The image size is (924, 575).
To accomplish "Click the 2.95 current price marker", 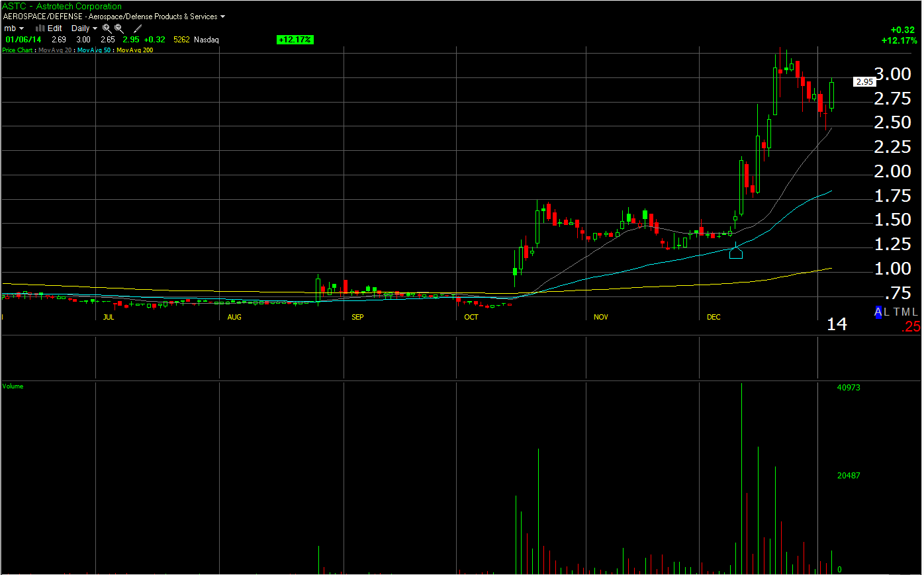I will click(x=864, y=81).
